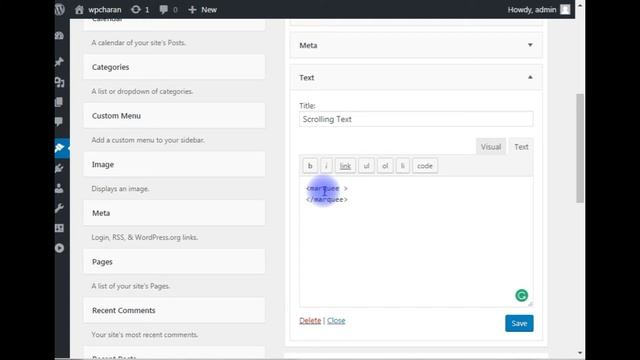Open the WordPress logo menu

click(x=60, y=9)
